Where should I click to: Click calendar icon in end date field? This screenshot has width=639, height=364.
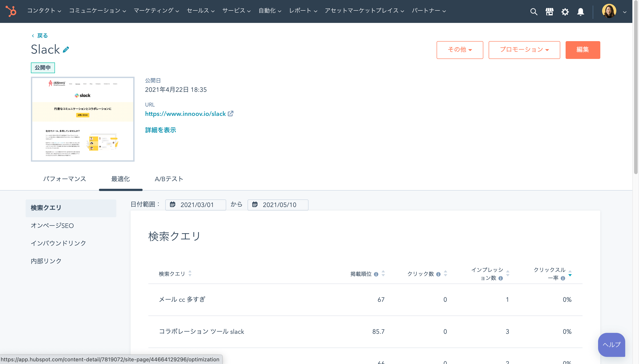(x=255, y=205)
